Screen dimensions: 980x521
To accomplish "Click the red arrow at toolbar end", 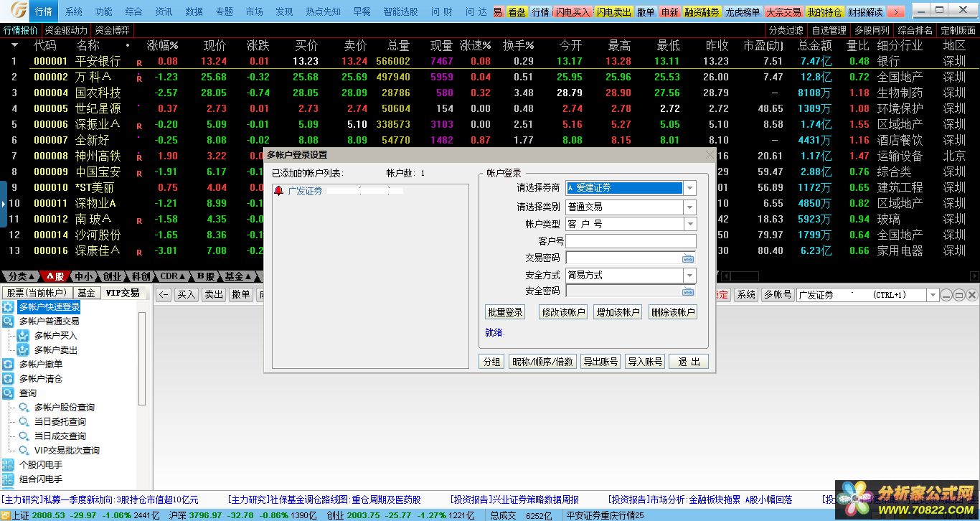I will click(895, 12).
